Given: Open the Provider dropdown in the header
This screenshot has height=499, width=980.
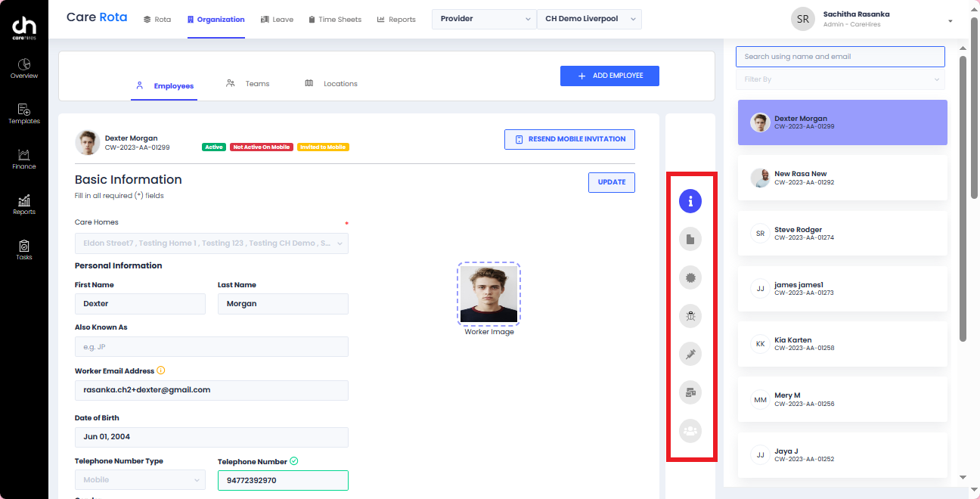Looking at the screenshot, I should point(483,19).
